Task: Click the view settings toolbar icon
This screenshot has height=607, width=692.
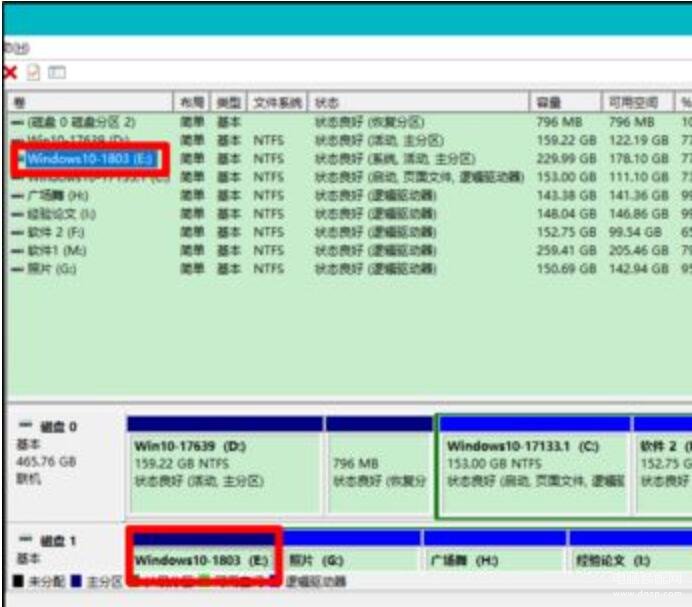Action: pyautogui.click(x=57, y=72)
